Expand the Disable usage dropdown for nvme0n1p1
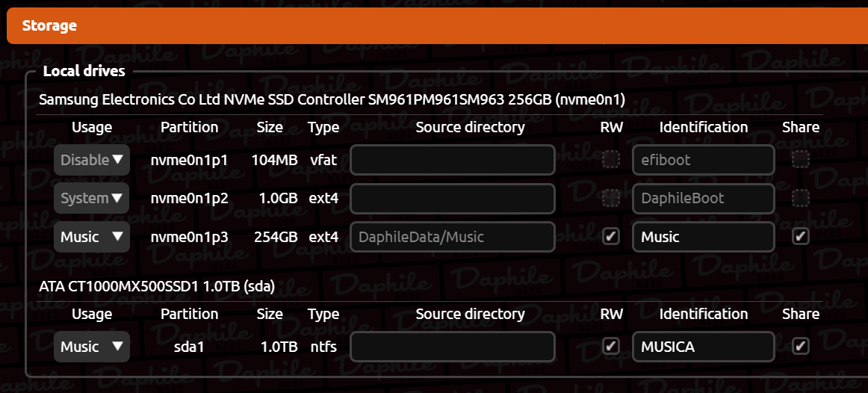868x393 pixels. point(92,160)
